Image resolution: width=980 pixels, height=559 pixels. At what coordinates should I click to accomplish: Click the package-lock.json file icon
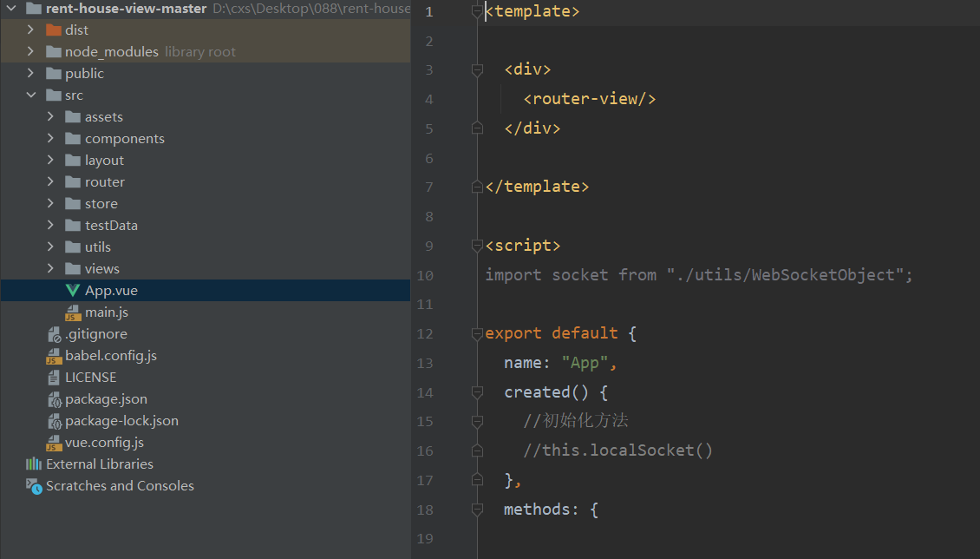[x=55, y=422]
